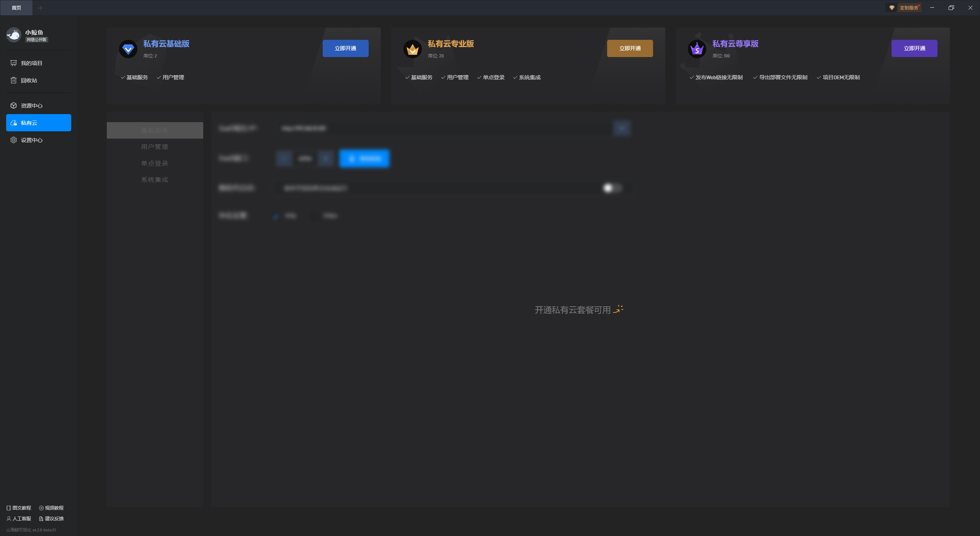Select 用户管理 in the left submenu
The image size is (980, 536).
pos(155,147)
